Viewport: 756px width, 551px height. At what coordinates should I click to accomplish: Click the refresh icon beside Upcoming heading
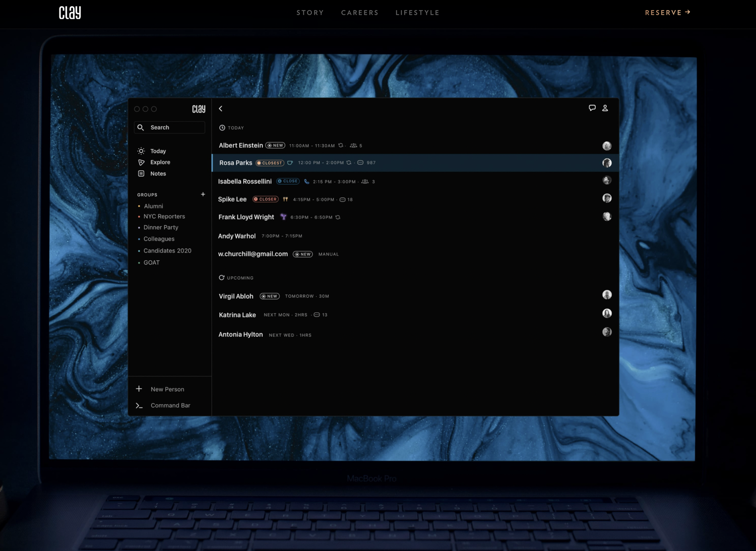tap(221, 278)
